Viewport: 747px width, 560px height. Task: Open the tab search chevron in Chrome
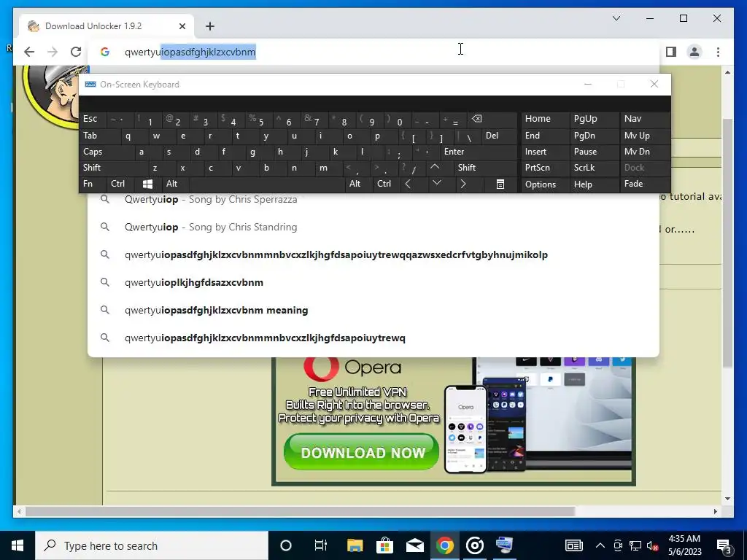tap(616, 18)
